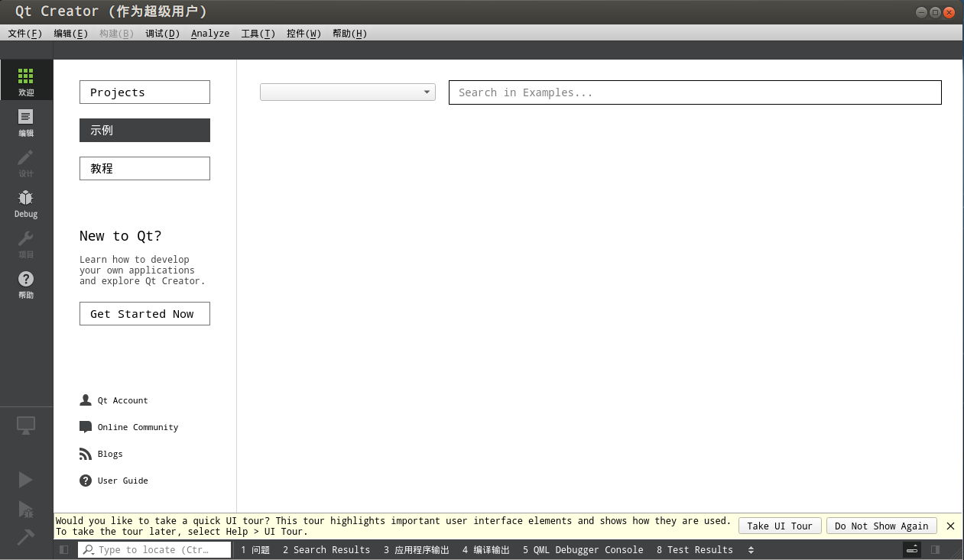This screenshot has height=560, width=964.
Task: Open the 文件(F) menu
Action: [25, 34]
